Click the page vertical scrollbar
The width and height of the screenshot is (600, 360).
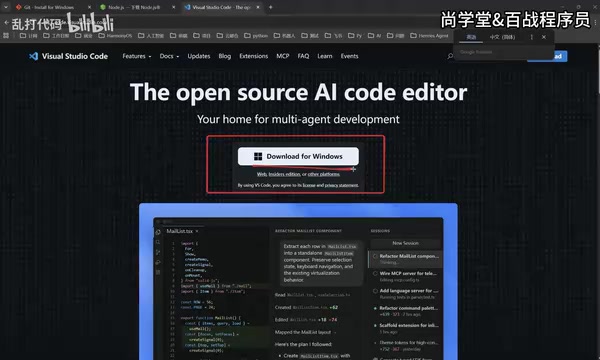click(598, 69)
